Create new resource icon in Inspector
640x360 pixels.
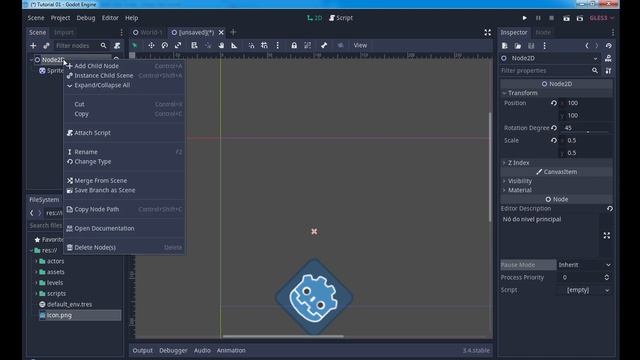coord(505,46)
